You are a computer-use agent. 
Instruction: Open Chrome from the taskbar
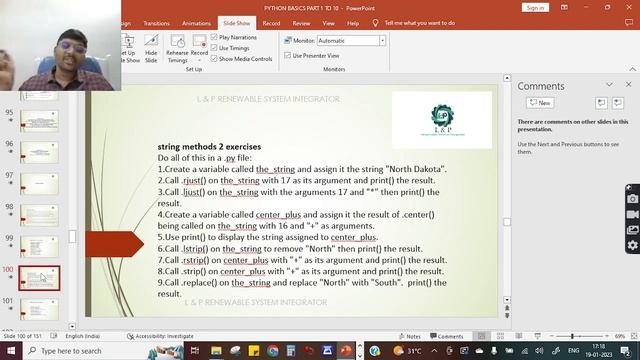[273, 351]
